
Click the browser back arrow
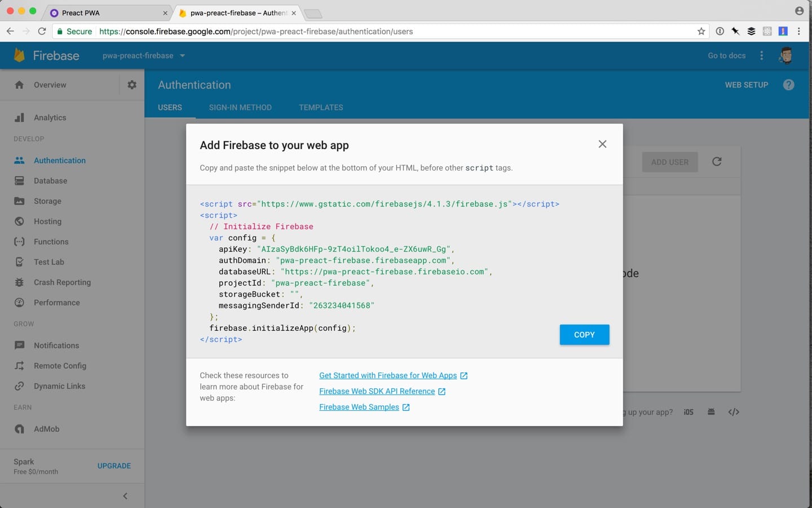(10, 31)
